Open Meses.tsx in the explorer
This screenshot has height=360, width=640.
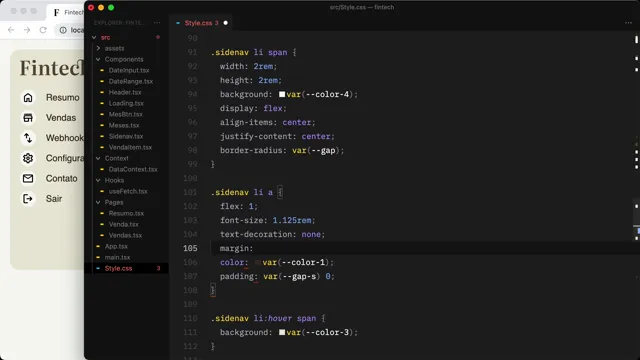(124, 125)
